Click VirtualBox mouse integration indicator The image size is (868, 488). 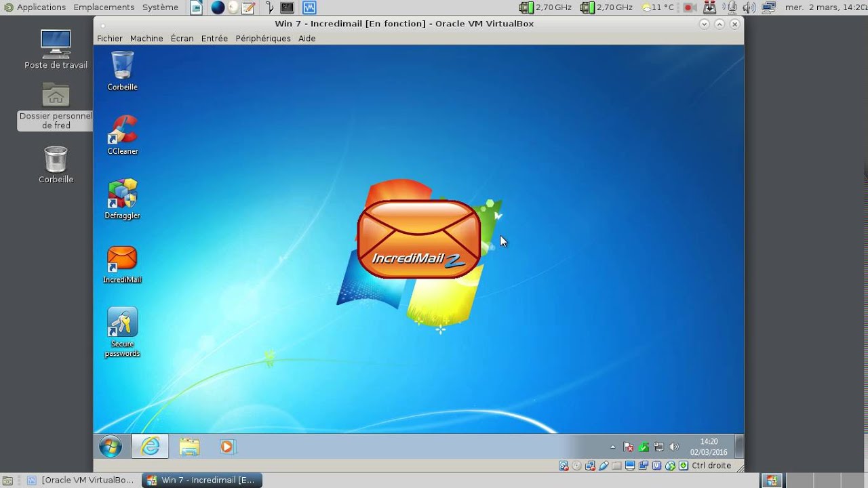(x=670, y=466)
